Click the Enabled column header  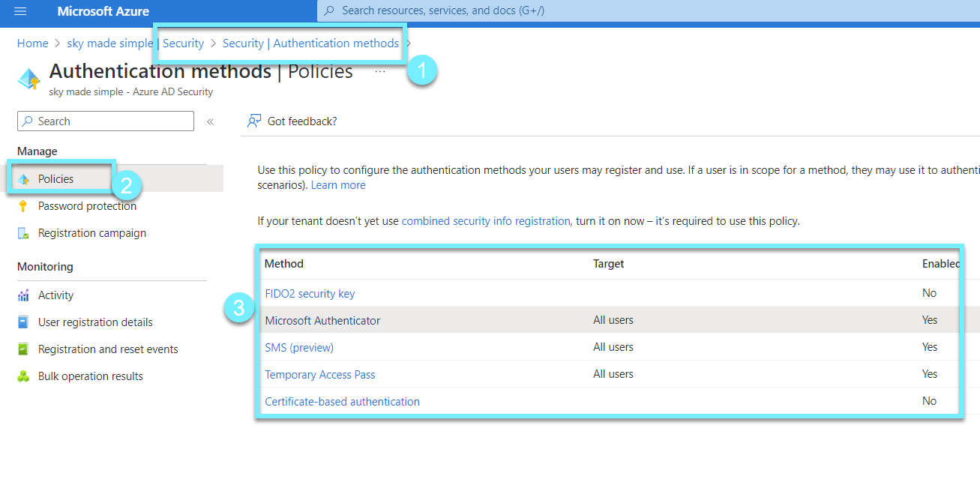coord(941,264)
